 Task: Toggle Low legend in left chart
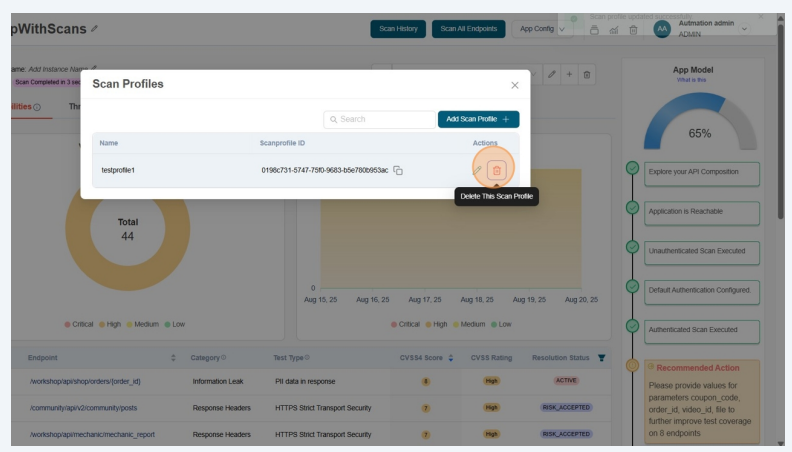174,324
